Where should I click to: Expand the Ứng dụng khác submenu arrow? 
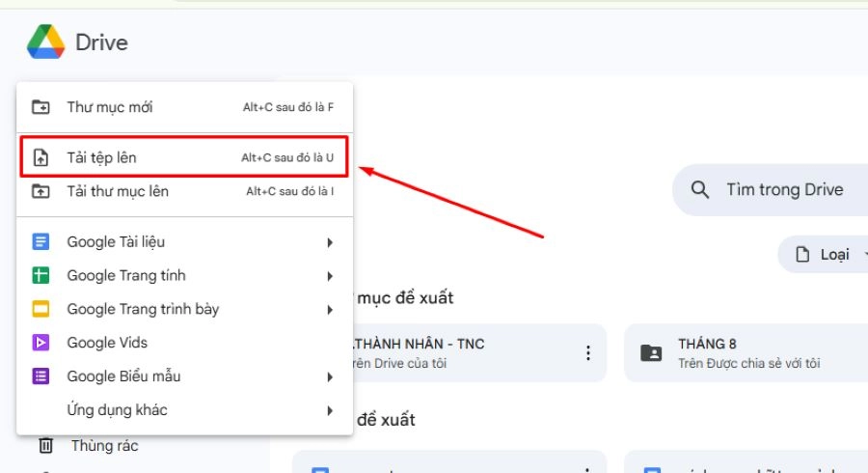pyautogui.click(x=330, y=411)
